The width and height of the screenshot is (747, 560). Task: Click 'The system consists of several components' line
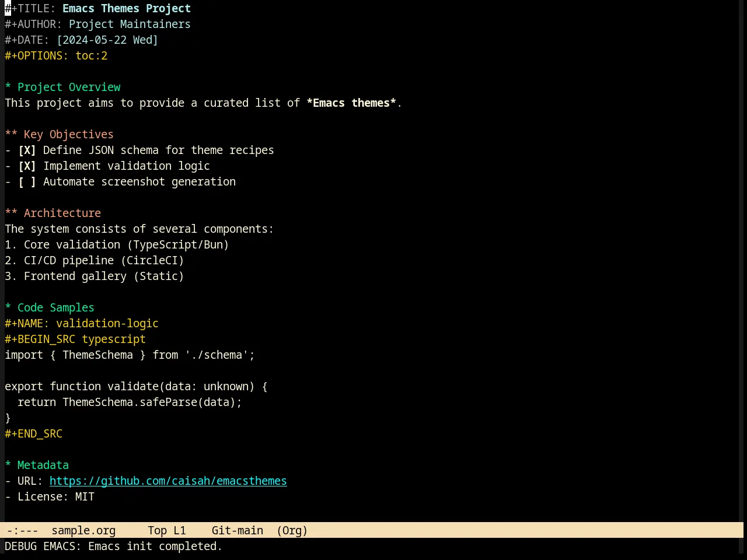coord(139,229)
